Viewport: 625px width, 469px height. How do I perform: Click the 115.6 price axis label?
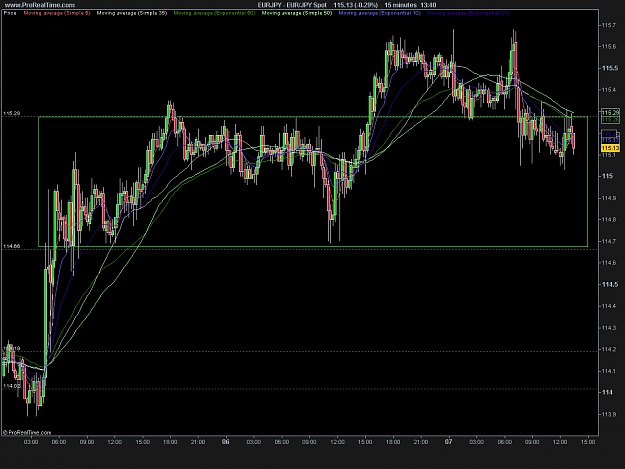[x=608, y=47]
